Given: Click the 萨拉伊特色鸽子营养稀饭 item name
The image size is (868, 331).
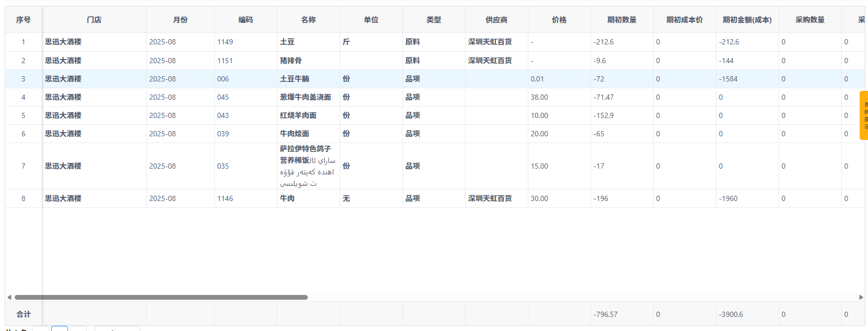Looking at the screenshot, I should click(306, 155).
